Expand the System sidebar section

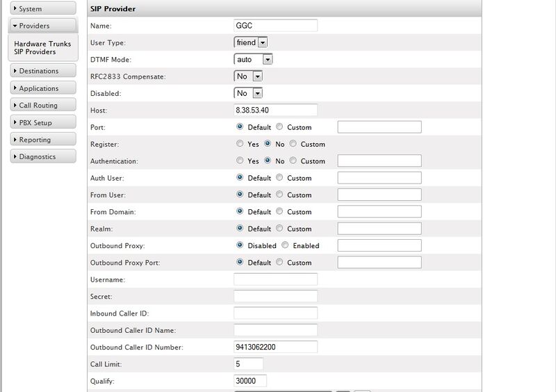coord(42,9)
